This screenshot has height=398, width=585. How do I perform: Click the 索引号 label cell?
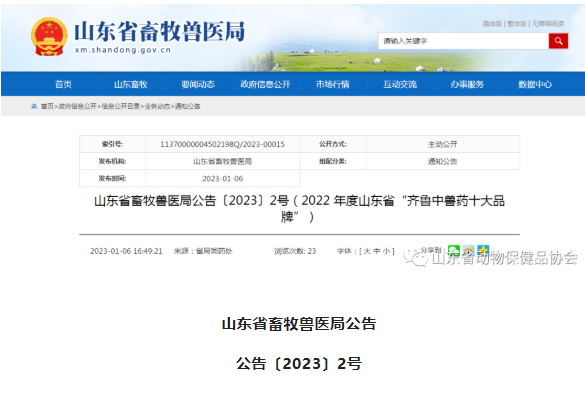(x=112, y=144)
